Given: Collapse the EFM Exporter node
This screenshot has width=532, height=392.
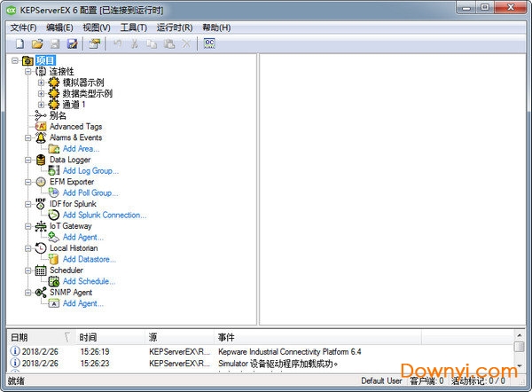Looking at the screenshot, I should point(28,182).
